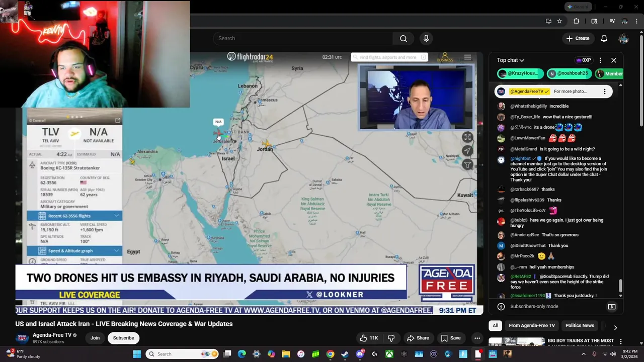644x362 pixels.
Task: Click the Gemini button in Chrome title bar
Action: pyautogui.click(x=578, y=7)
